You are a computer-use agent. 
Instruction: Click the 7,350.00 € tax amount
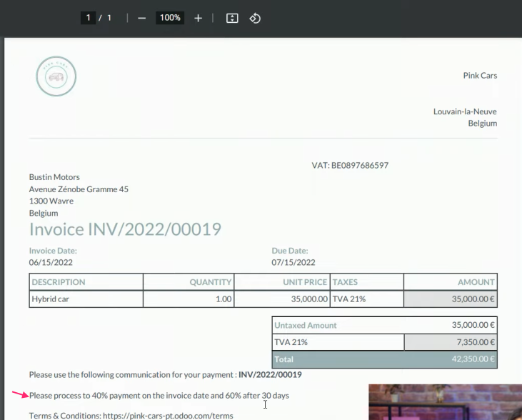point(476,342)
